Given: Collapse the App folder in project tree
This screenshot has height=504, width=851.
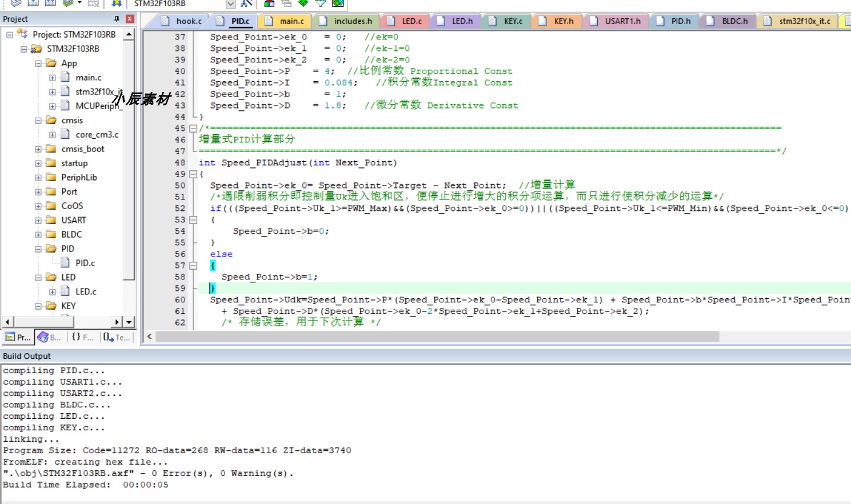Looking at the screenshot, I should coord(38,63).
